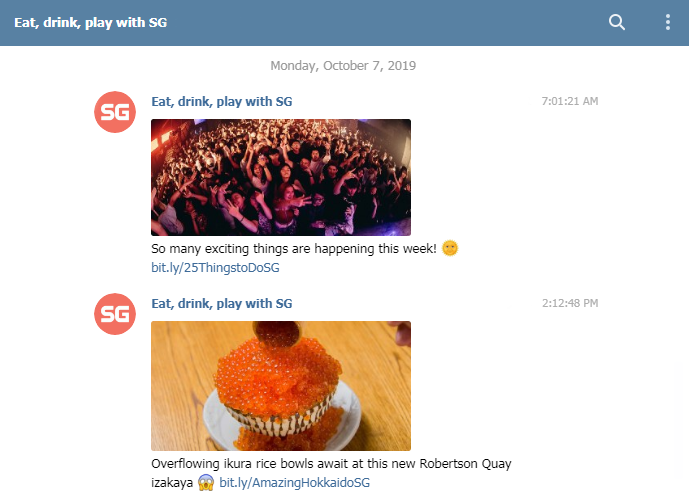The height and width of the screenshot is (503, 689).
Task: Open search in the channel header
Action: coord(617,22)
